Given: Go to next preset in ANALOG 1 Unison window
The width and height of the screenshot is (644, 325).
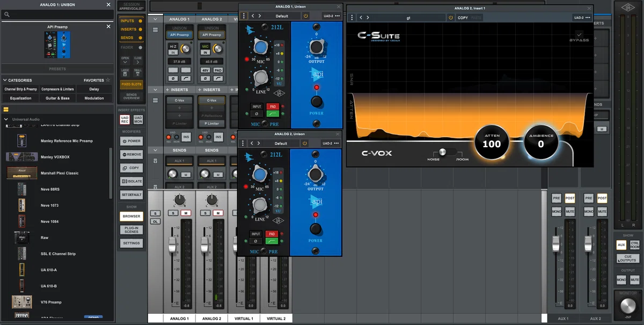Looking at the screenshot, I should tap(259, 16).
